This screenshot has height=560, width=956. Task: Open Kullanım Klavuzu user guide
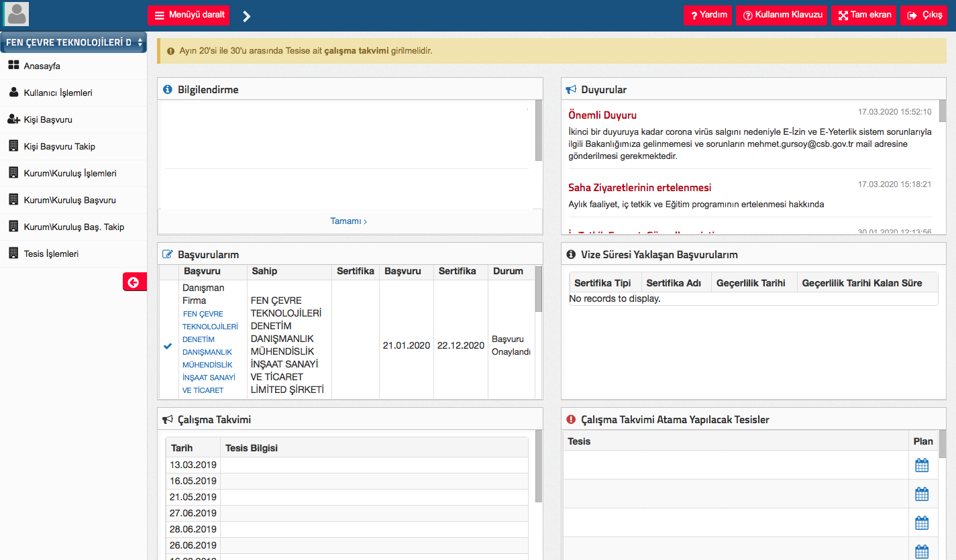click(x=782, y=15)
